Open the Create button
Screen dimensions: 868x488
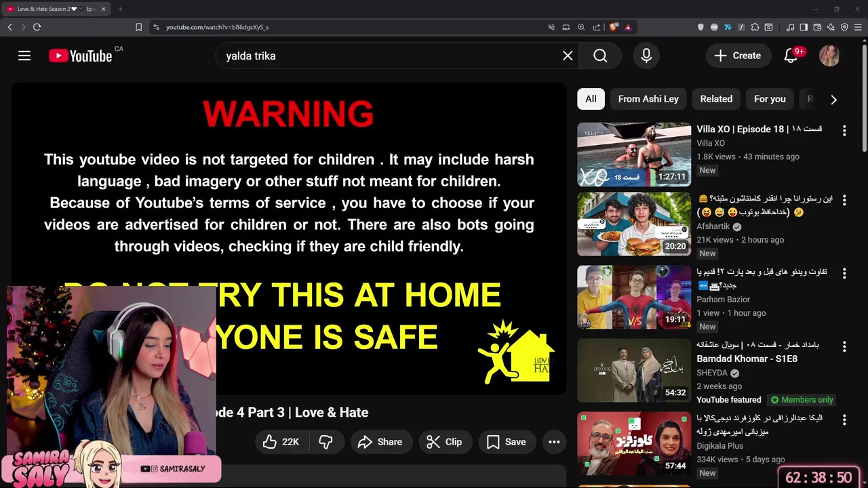tap(738, 56)
